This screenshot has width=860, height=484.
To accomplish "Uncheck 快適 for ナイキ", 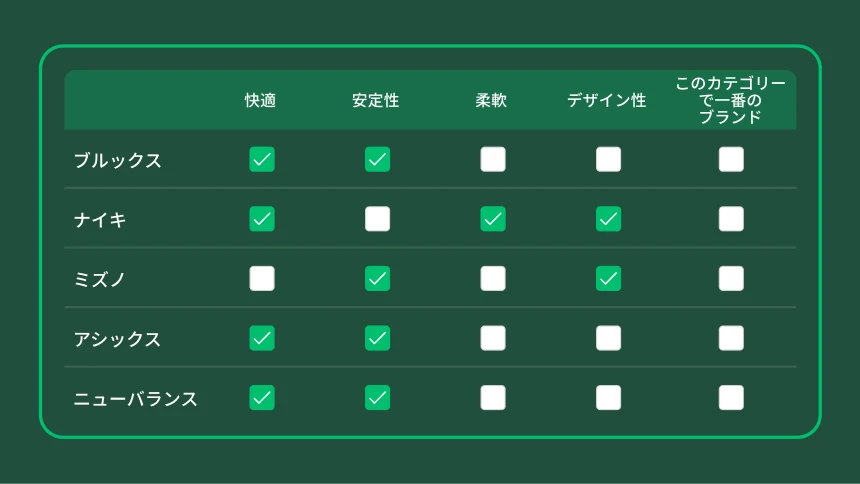I will click(262, 219).
